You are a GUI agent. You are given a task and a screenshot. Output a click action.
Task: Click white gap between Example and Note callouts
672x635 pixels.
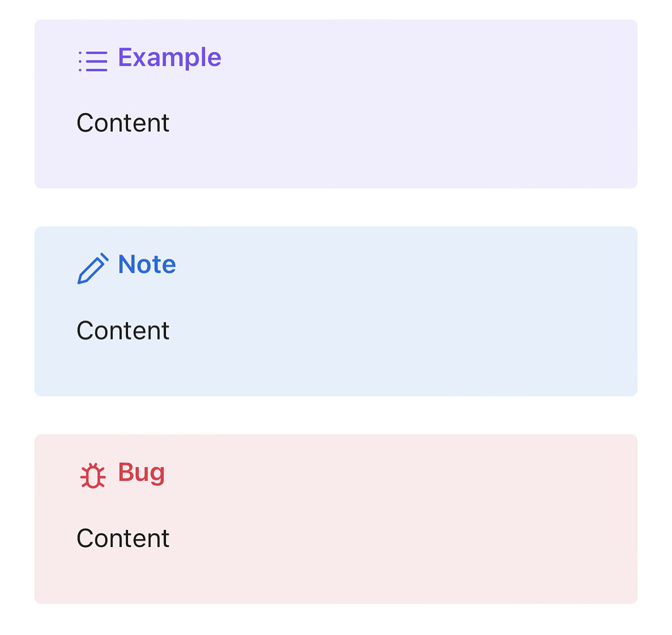tap(336, 208)
